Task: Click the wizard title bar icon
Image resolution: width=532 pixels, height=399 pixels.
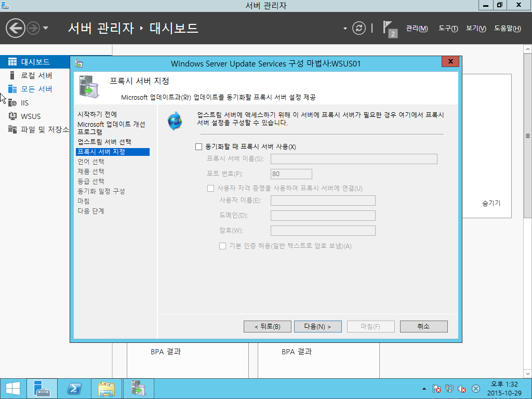Action: (x=79, y=63)
